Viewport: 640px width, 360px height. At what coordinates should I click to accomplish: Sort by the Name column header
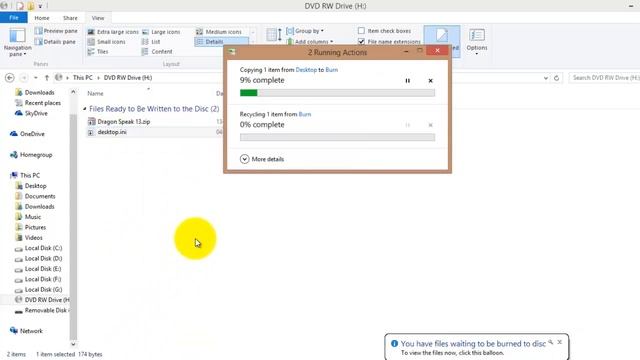96,93
